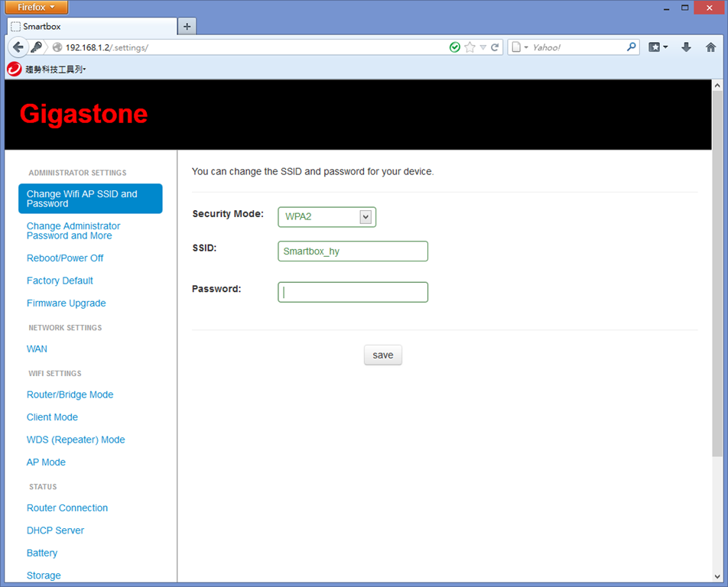
Task: Click the STATUS heading
Action: [x=43, y=487]
